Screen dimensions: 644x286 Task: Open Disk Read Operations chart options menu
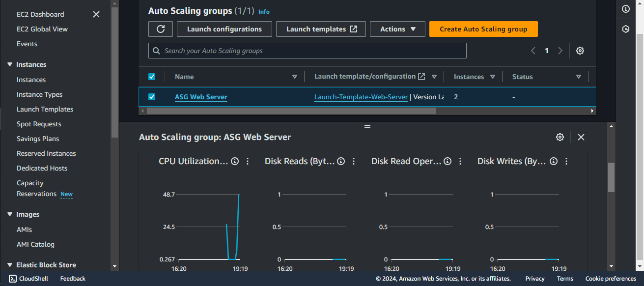(x=460, y=161)
